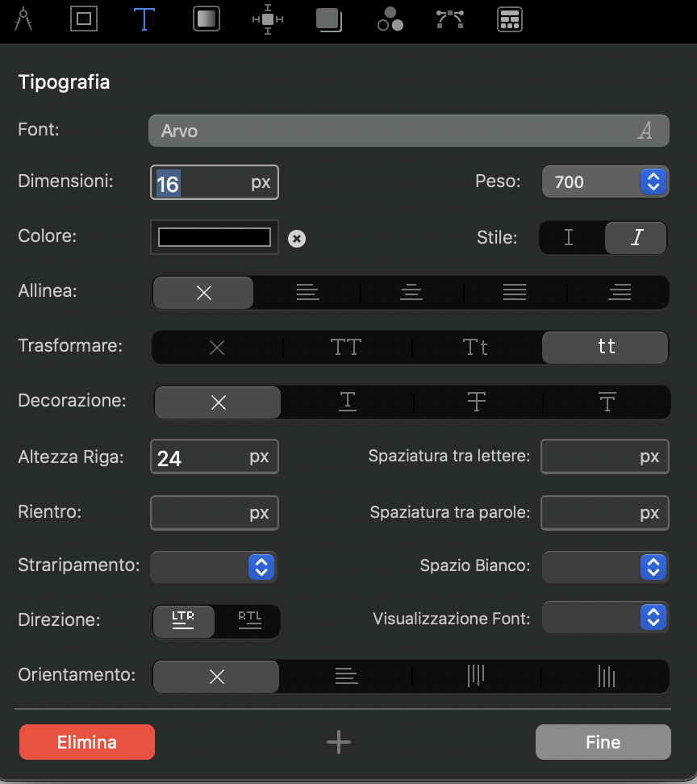This screenshot has width=697, height=784.
Task: Open the Peso weight dropdown
Action: click(x=653, y=182)
